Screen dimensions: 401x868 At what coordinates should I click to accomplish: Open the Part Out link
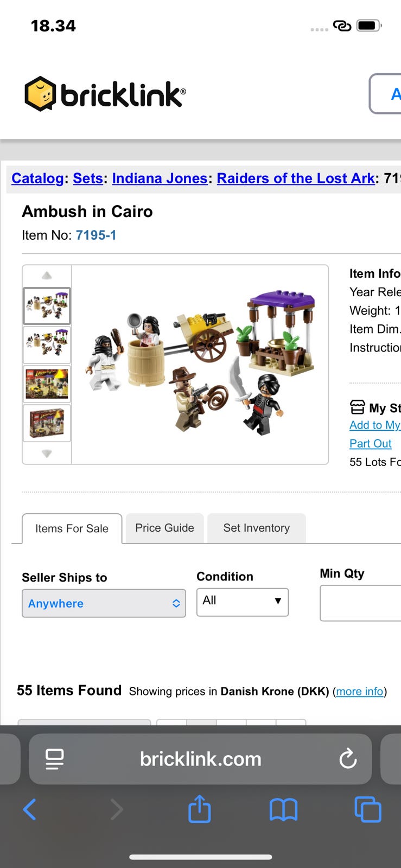click(370, 443)
